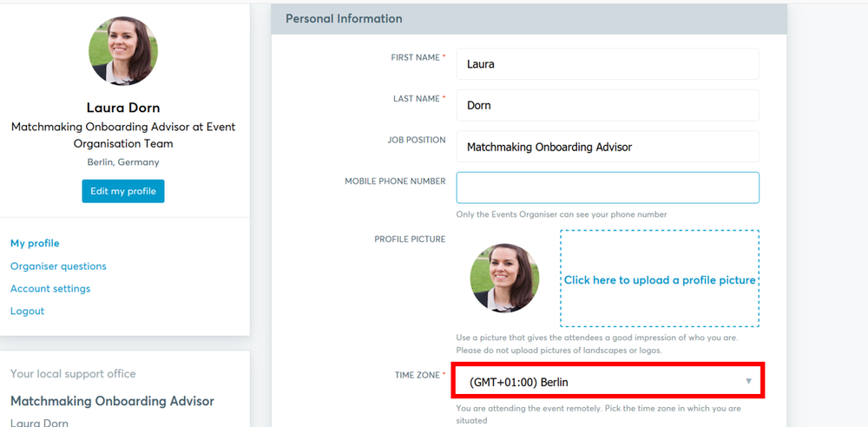868x427 pixels.
Task: Focus the Last Name input field
Action: coord(608,105)
